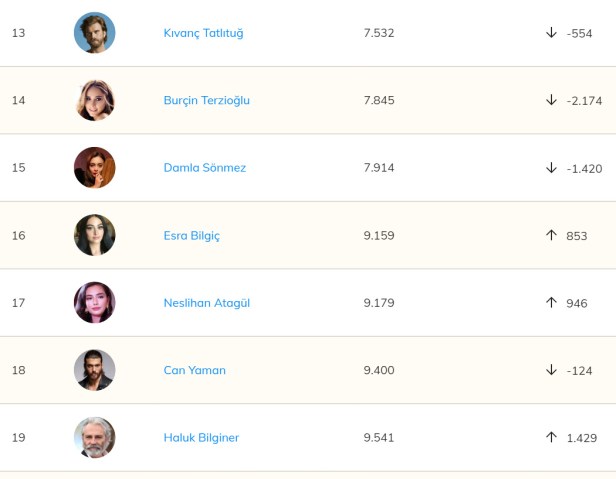Open the Kıvanç Tatlıtuğ name link
The width and height of the screenshot is (616, 479).
coord(203,33)
